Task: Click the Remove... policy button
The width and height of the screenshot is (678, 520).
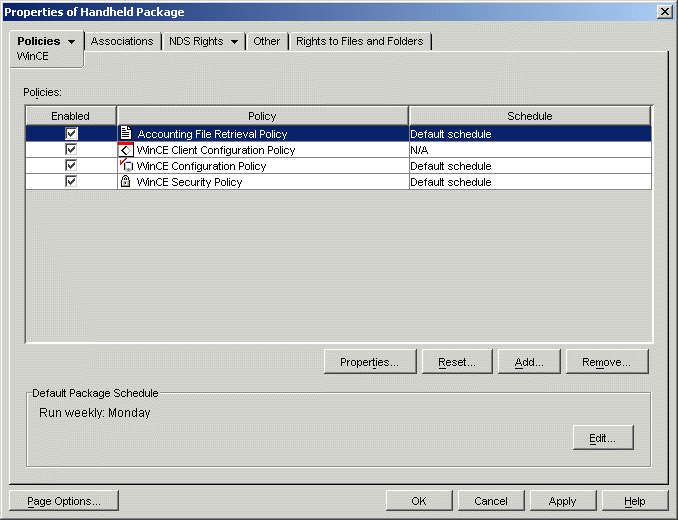Action: (x=607, y=362)
